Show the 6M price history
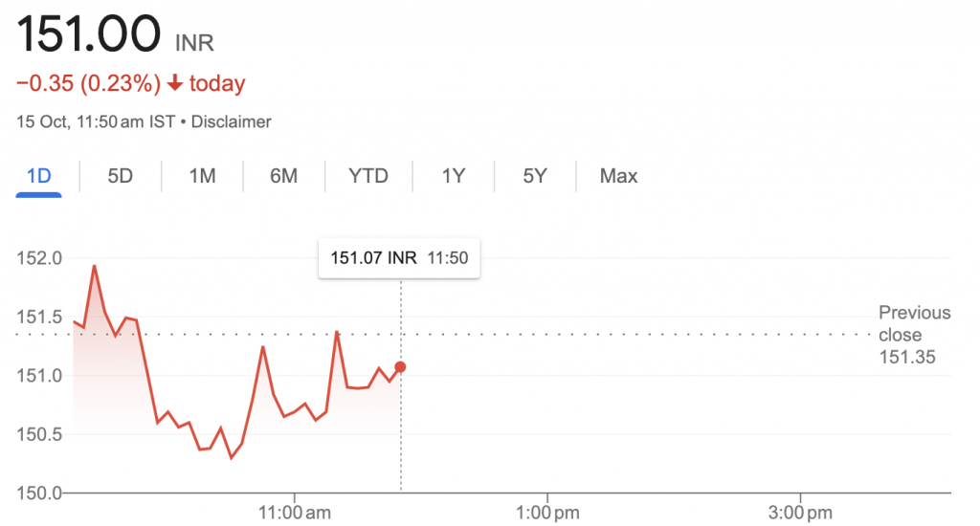The width and height of the screenshot is (980, 526). pos(283,176)
